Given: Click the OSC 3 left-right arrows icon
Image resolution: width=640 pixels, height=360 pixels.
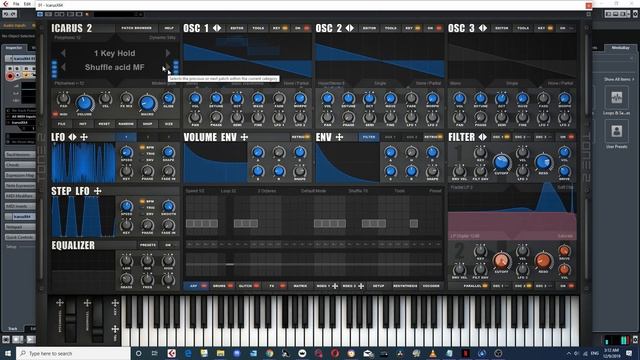Looking at the screenshot, I should coord(483,28).
